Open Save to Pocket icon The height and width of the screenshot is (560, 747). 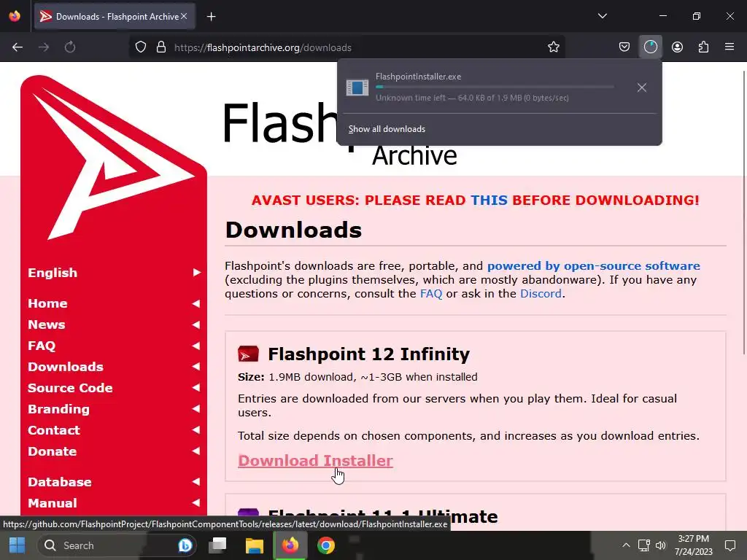[x=624, y=47]
